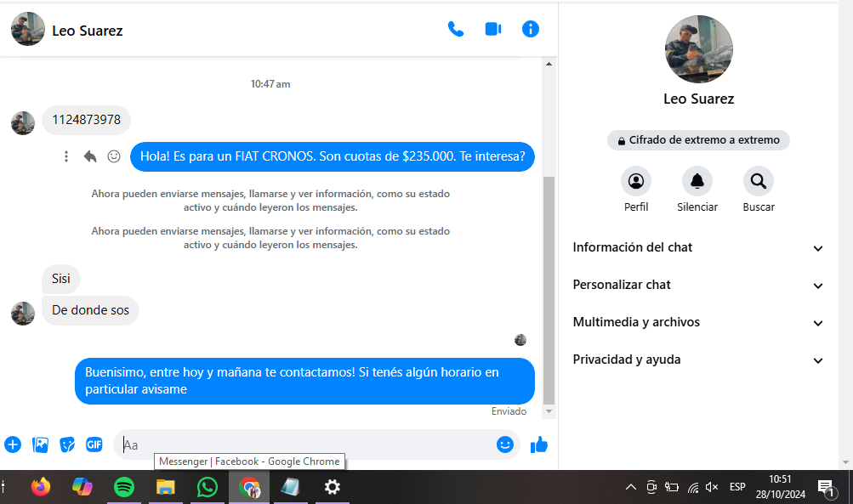Click the chat scrollbar down arrow
The image size is (853, 504).
549,411
